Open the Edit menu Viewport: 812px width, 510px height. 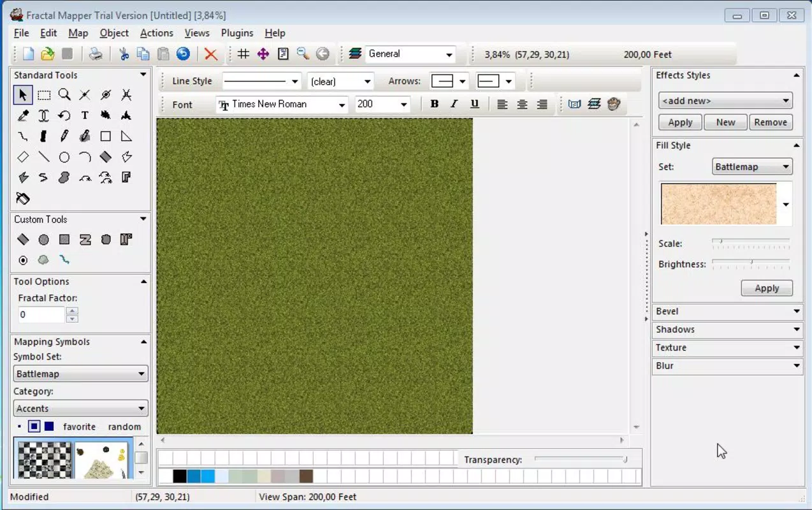pos(48,33)
